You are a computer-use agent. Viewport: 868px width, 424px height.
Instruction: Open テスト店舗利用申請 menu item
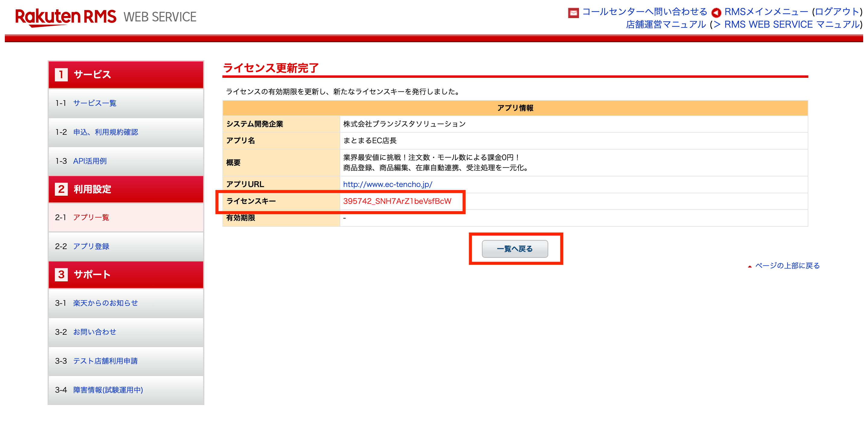pos(105,361)
